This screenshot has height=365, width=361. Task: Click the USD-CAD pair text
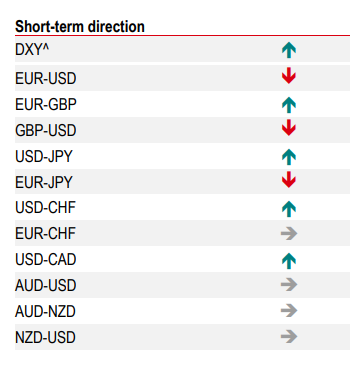(x=46, y=260)
